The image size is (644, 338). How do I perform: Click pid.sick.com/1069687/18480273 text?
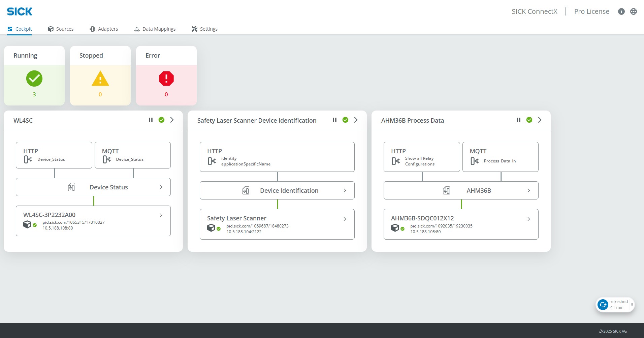[258, 226]
